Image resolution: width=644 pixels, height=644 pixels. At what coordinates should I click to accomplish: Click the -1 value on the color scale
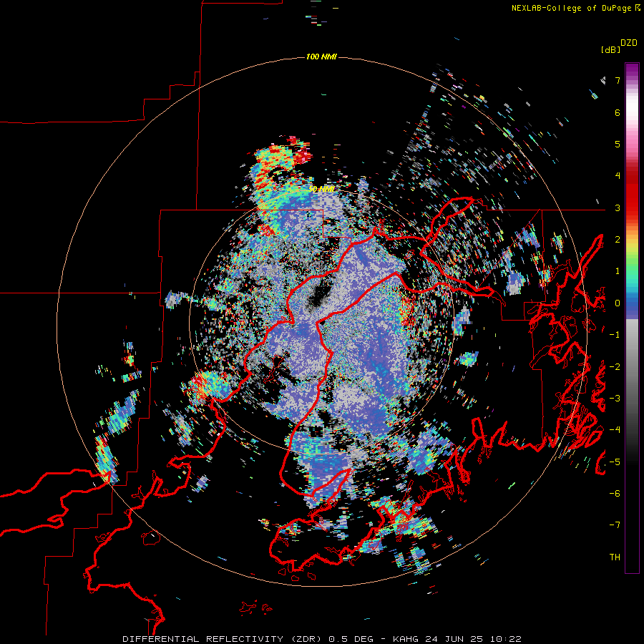[x=615, y=335]
